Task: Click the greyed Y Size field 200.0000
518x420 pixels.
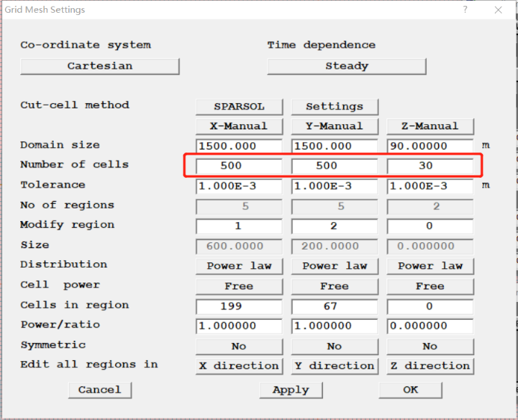Action: tap(335, 247)
